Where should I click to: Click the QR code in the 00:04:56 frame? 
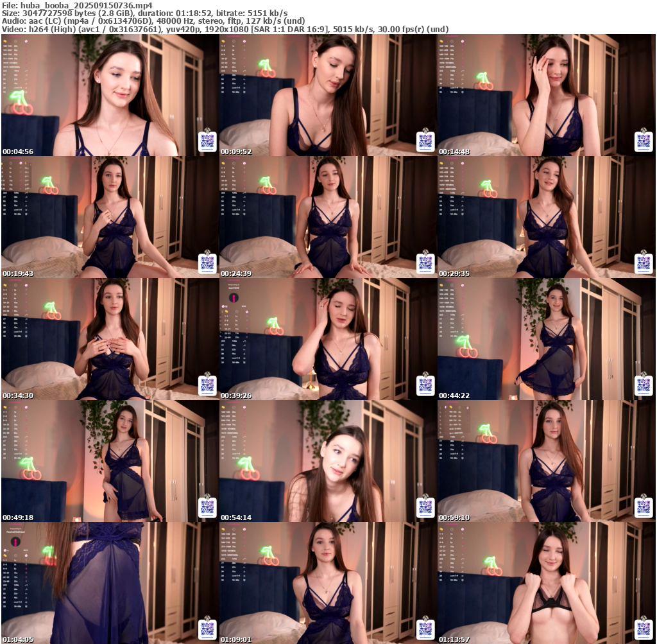207,141
